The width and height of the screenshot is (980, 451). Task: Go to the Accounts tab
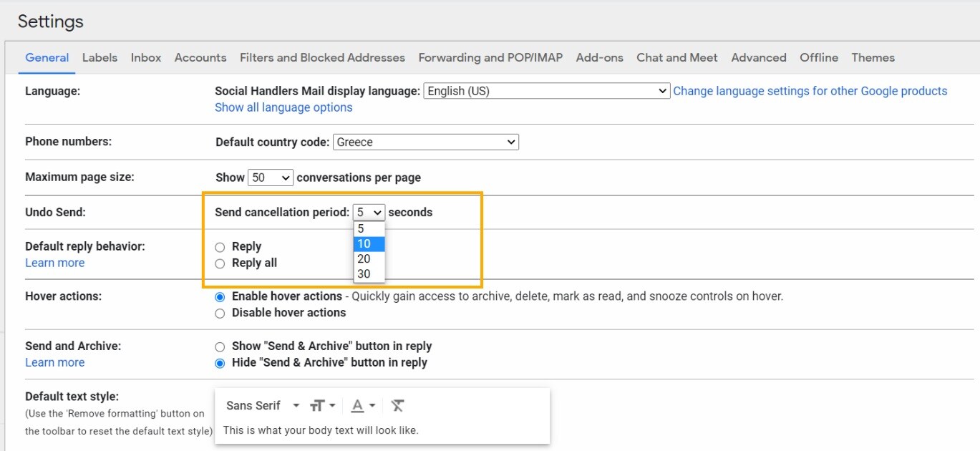tap(200, 57)
